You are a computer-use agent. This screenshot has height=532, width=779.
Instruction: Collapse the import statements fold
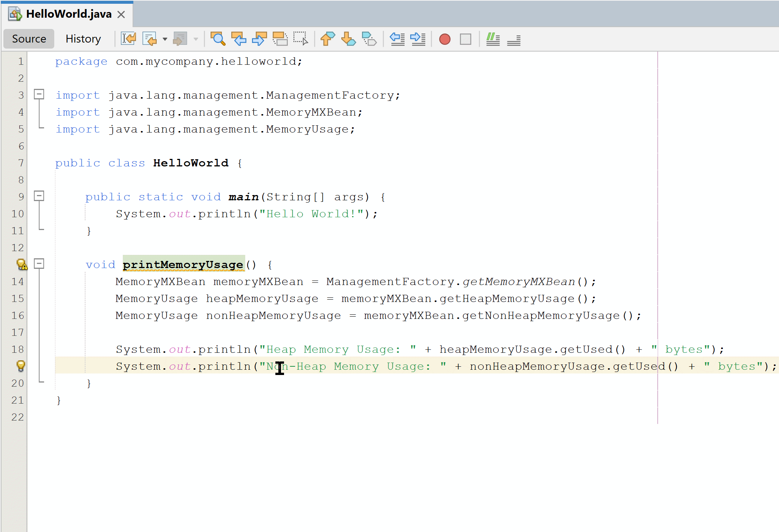39,94
